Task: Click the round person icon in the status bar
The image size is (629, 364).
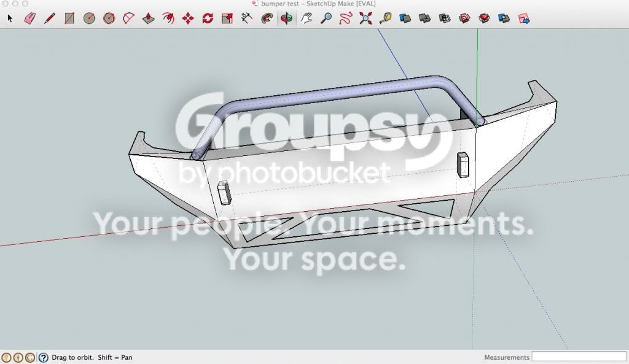Action: 18,357
